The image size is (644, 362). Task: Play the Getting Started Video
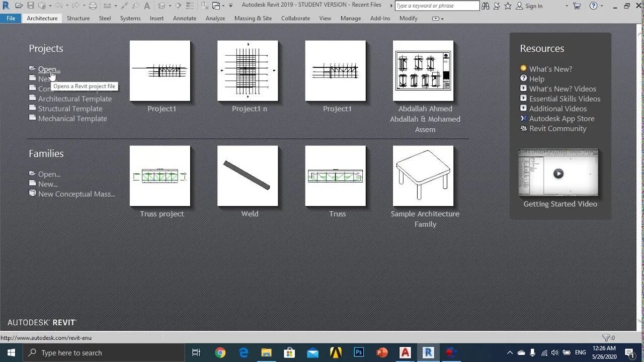(558, 173)
